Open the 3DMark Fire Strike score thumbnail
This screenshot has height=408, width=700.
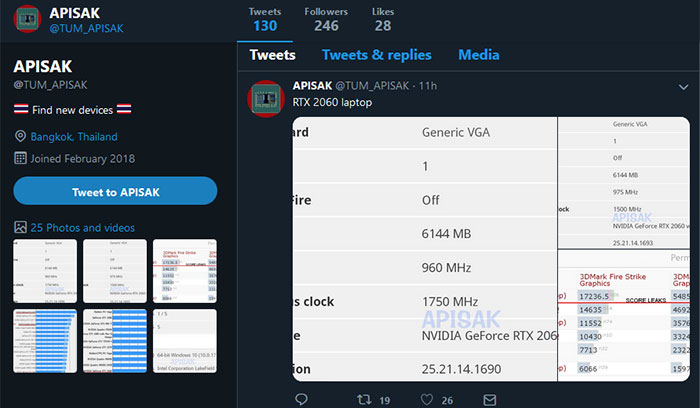pos(185,271)
